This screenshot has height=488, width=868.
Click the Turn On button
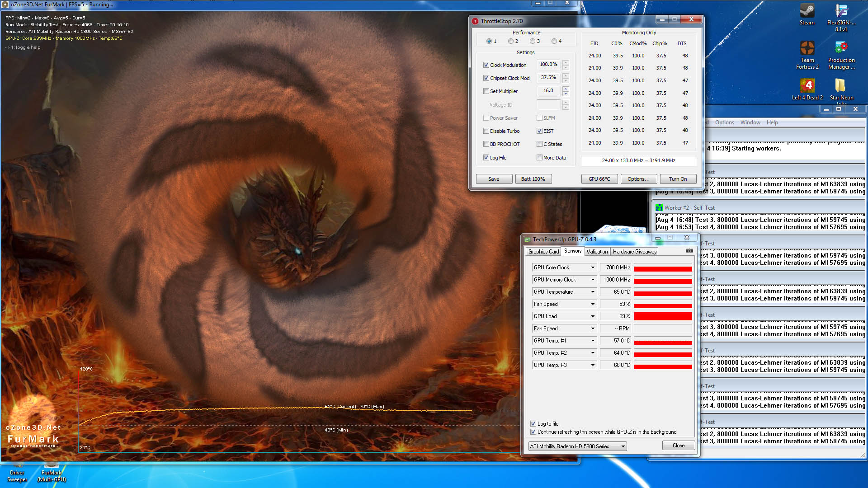coord(678,179)
